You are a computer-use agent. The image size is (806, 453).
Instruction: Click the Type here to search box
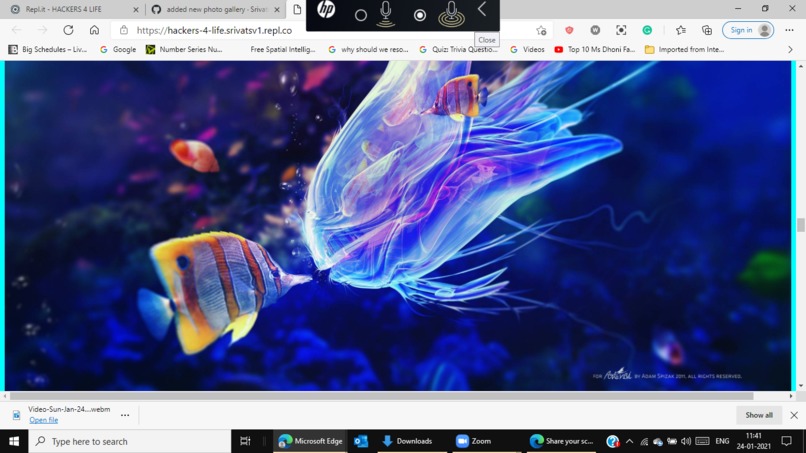(130, 441)
